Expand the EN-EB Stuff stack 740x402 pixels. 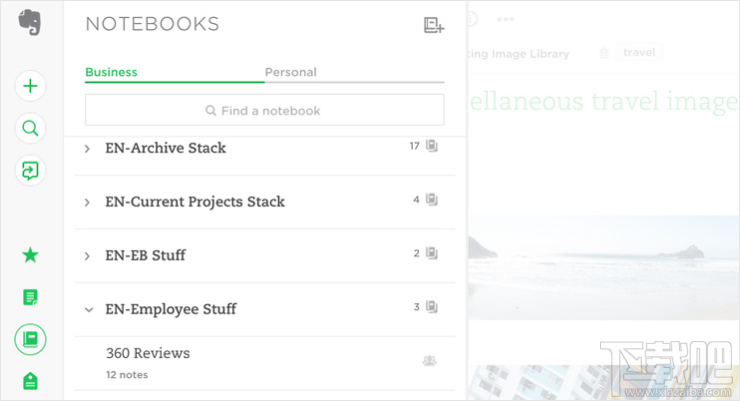[88, 256]
